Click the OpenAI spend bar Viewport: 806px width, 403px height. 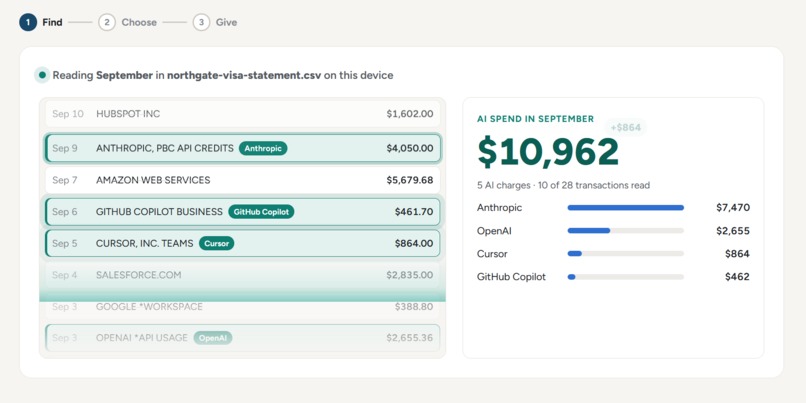626,231
